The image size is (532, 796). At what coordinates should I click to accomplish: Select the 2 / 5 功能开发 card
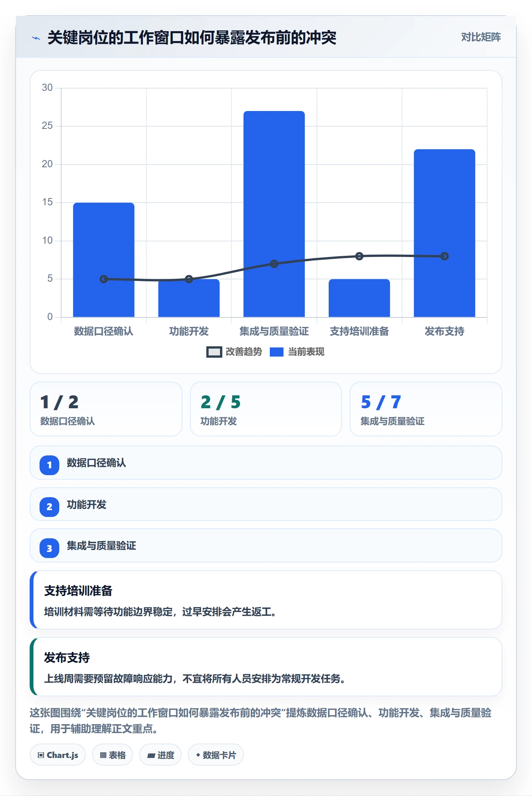[x=266, y=409]
